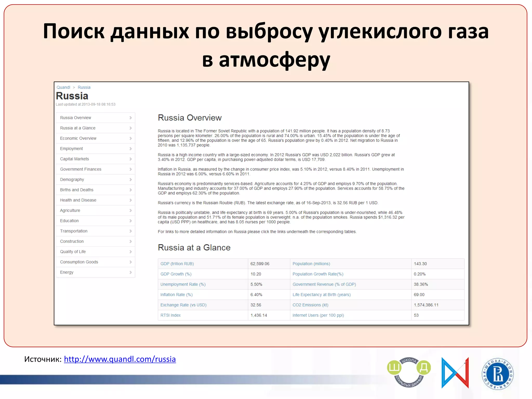Open Government Finances sidebar entry
Screen dimensions: 532x399
(x=95, y=169)
